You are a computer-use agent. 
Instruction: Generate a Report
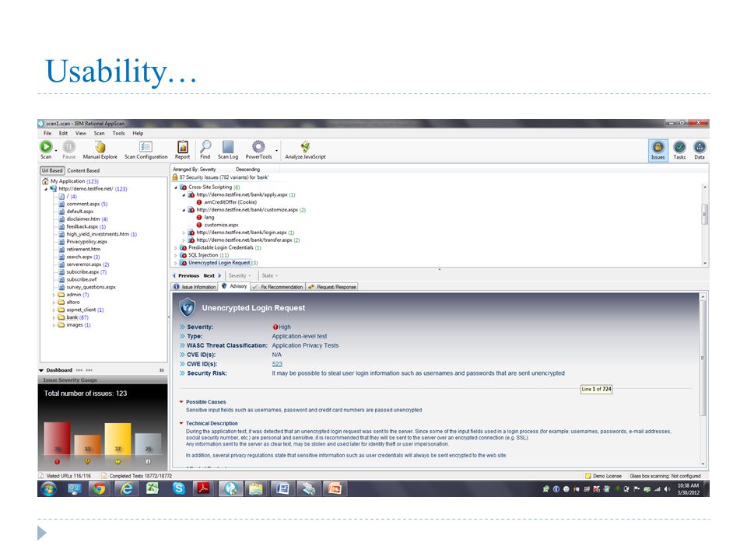[x=182, y=149]
